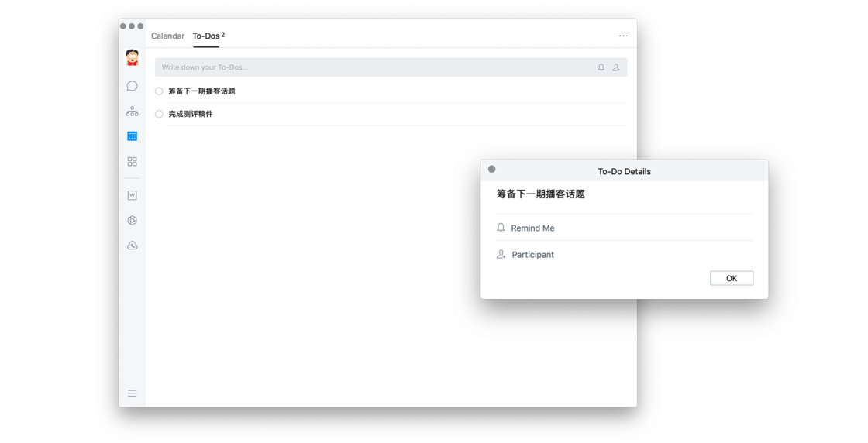Image resolution: width=868 pixels, height=443 pixels.
Task: Click the person icon beside Participant
Action: point(501,254)
